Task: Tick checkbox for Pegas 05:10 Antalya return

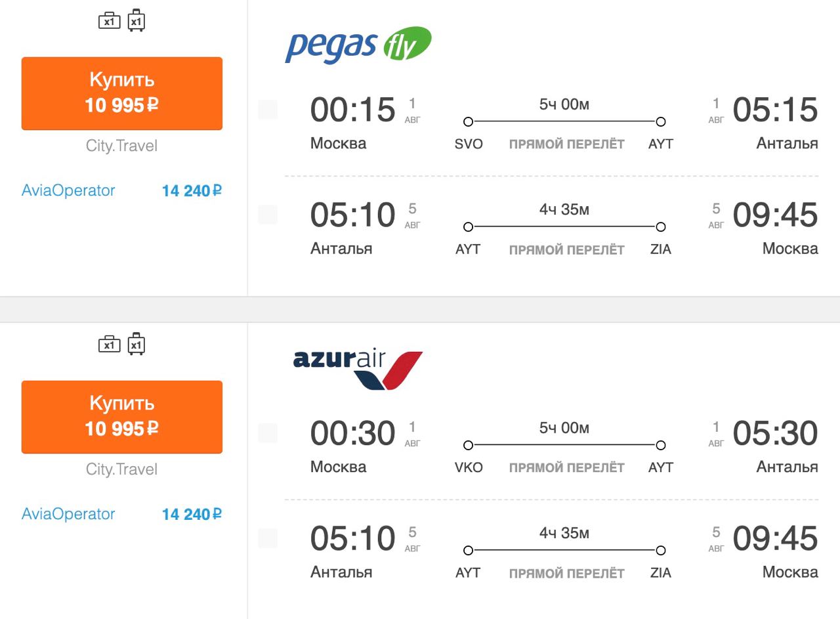Action: tap(268, 215)
